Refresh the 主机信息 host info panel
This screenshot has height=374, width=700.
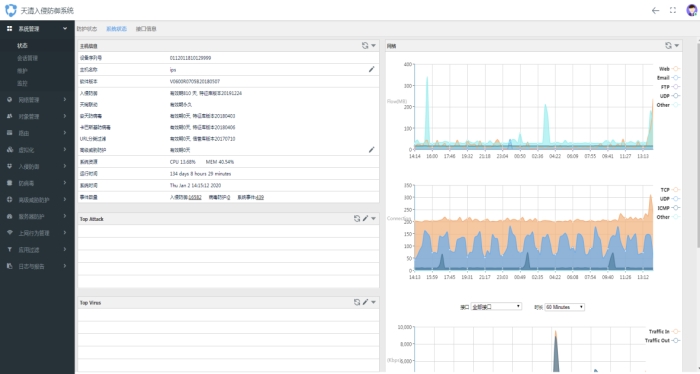tap(365, 46)
